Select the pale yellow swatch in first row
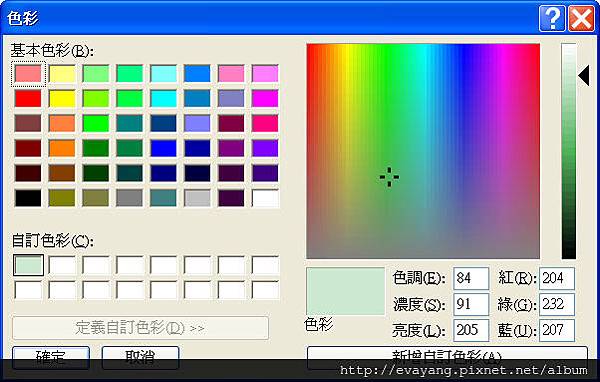The width and height of the screenshot is (600, 382). pos(62,74)
